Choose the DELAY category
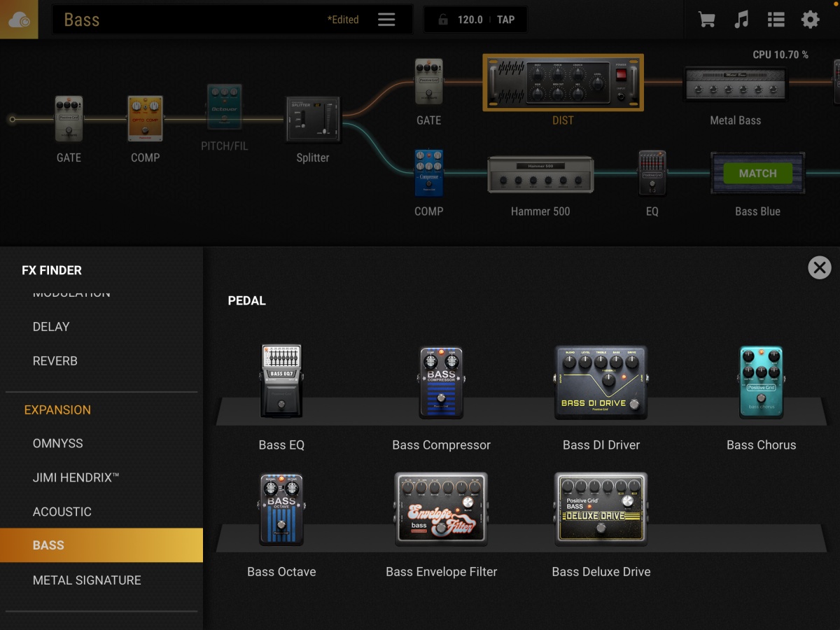This screenshot has width=840, height=630. pos(51,327)
